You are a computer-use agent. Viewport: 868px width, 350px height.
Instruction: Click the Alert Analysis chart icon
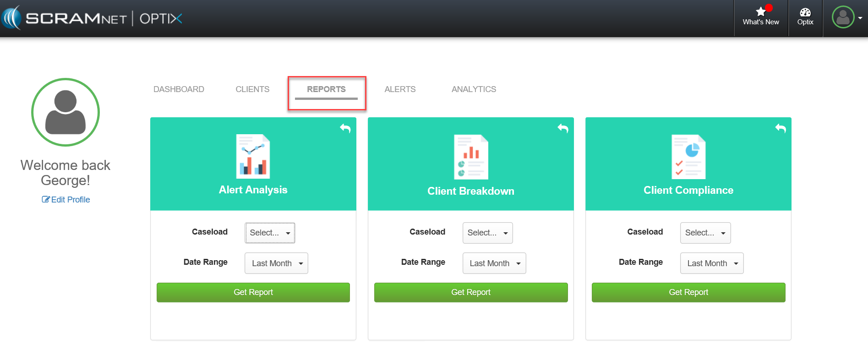[x=253, y=156]
